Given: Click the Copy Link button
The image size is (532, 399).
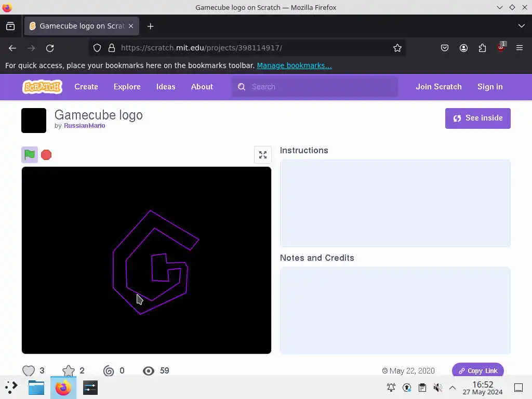Looking at the screenshot, I should [x=478, y=370].
